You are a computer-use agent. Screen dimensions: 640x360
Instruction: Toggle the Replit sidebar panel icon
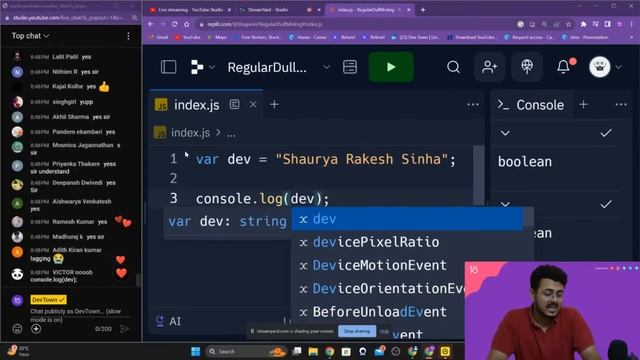click(168, 67)
